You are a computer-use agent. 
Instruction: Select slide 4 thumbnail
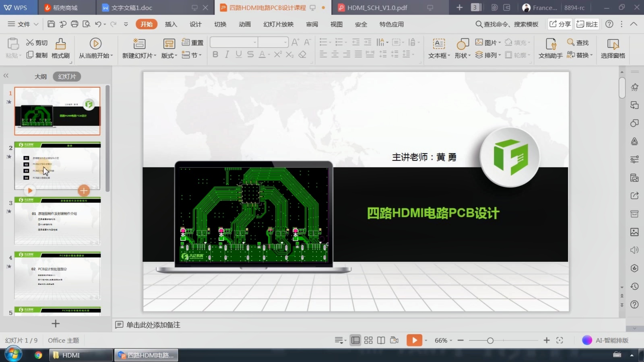58,276
